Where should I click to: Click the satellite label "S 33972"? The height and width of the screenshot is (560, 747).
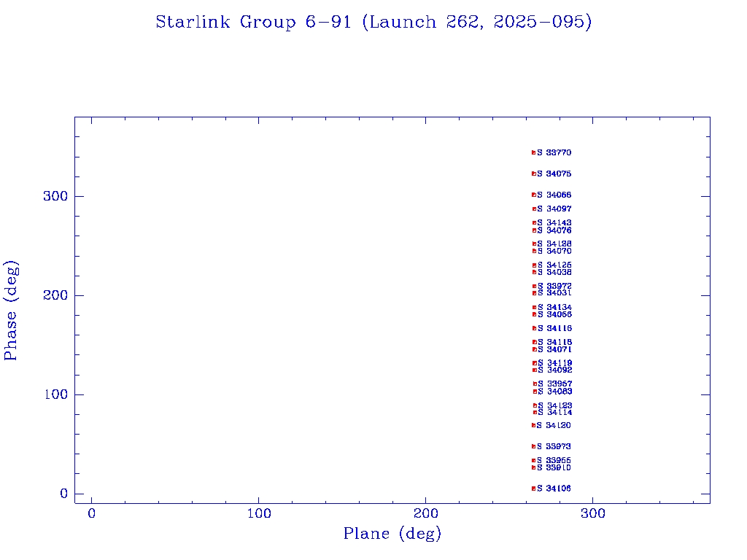pos(554,286)
